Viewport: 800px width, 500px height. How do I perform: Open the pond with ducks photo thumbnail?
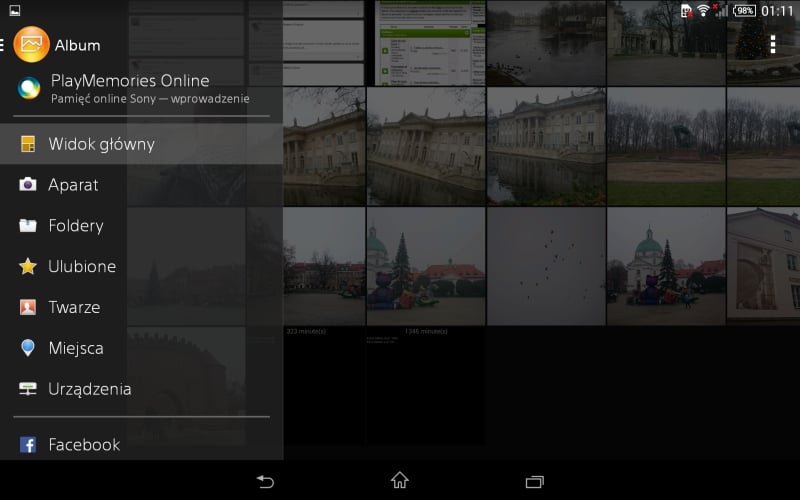coord(546,43)
